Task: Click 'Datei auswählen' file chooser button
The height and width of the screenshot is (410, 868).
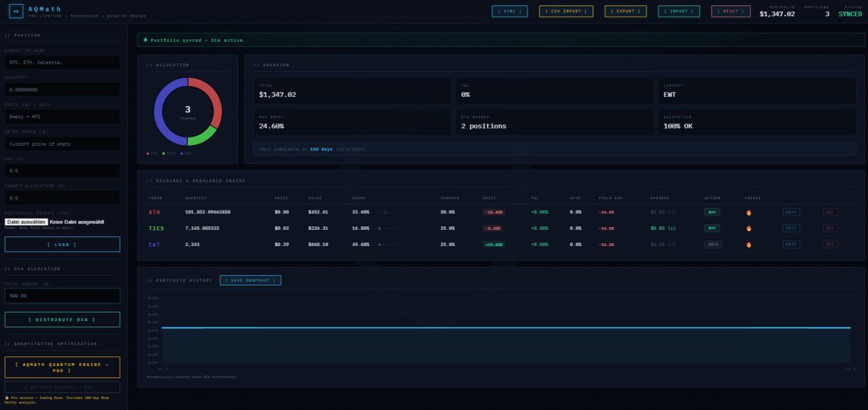Action: 26,221
